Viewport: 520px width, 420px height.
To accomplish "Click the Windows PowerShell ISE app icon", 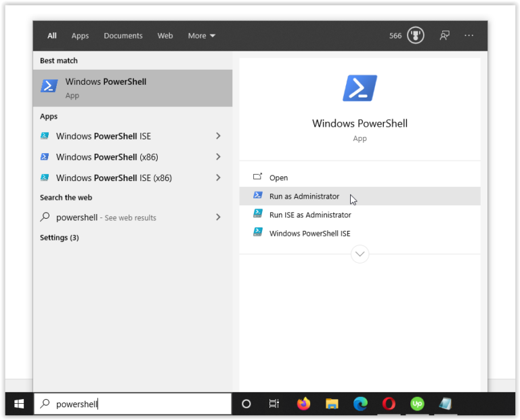I will point(45,135).
